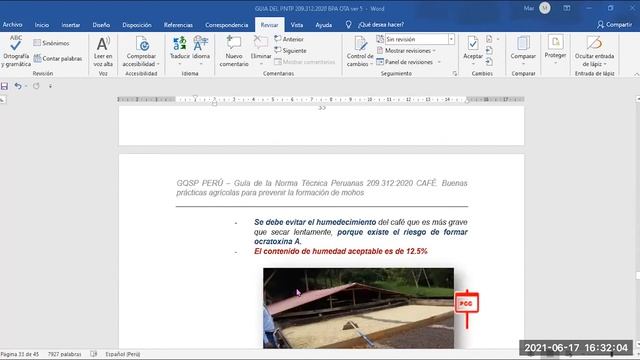The image size is (640, 360).
Task: Go to Anterior comment
Action: (289, 39)
